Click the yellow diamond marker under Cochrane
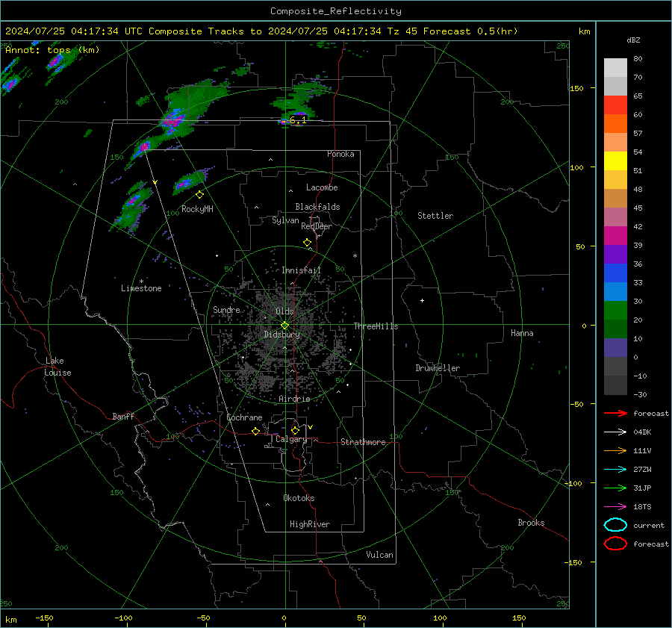Image resolution: width=672 pixels, height=628 pixels. pyautogui.click(x=255, y=431)
